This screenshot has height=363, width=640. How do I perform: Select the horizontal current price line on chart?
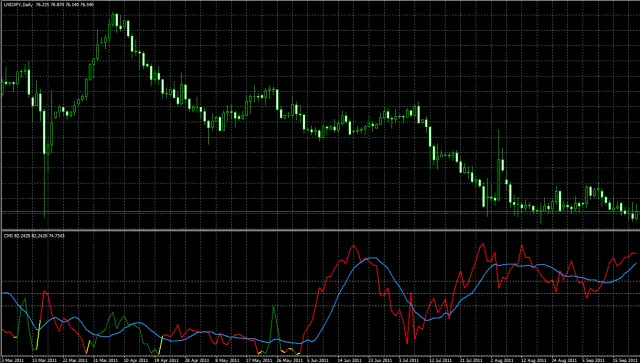coord(320,212)
